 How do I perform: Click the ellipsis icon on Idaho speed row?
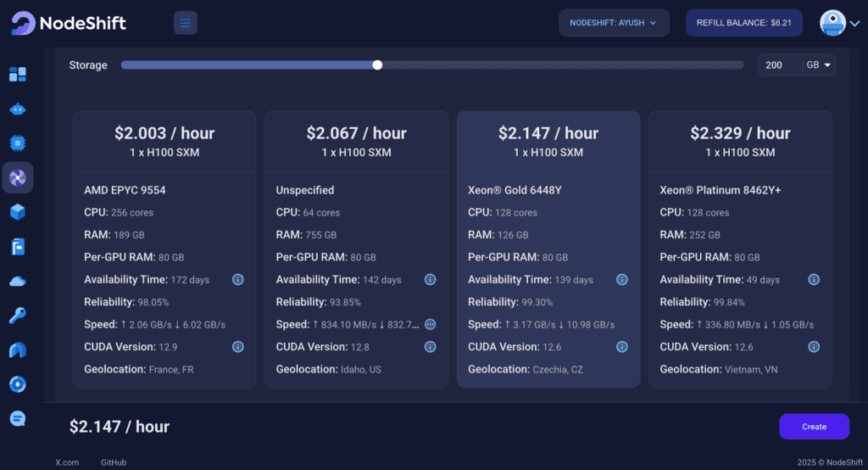tap(430, 324)
